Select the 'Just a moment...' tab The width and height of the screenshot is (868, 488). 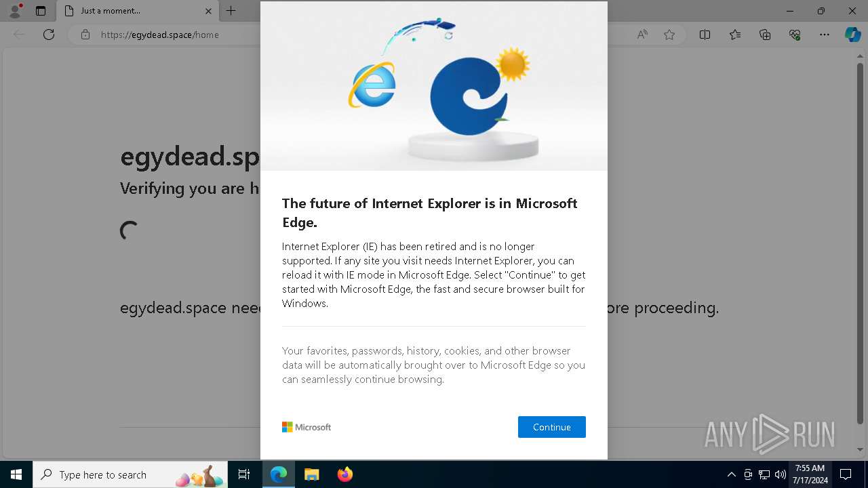pos(136,11)
